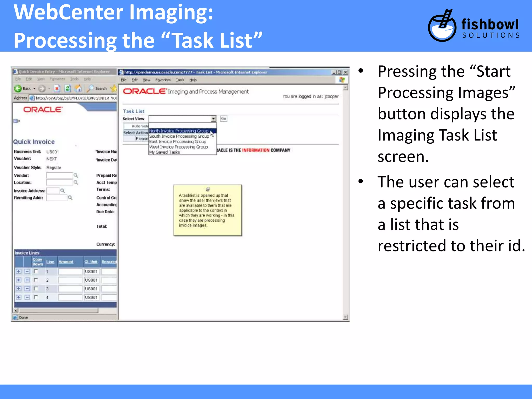The height and width of the screenshot is (399, 532).
Task: Click the red Stop page icon
Action: [x=57, y=89]
